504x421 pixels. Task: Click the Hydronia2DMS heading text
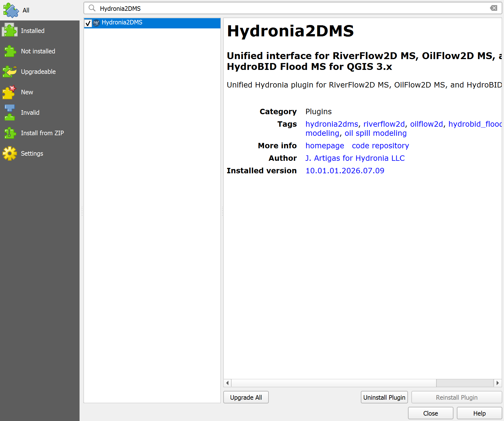[290, 31]
